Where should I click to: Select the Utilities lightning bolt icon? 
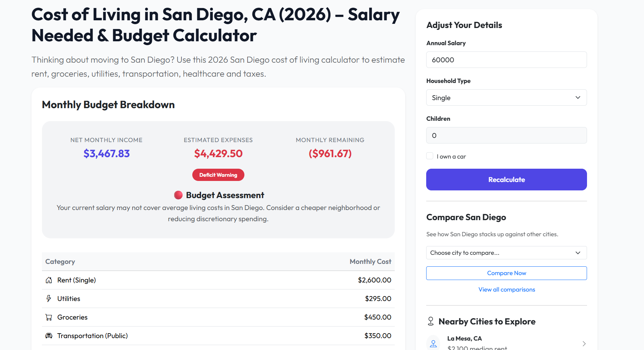pyautogui.click(x=49, y=299)
